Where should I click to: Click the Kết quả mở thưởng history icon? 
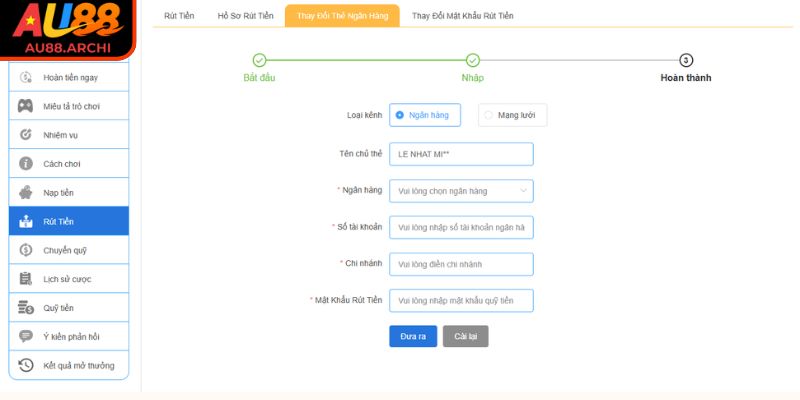point(26,365)
